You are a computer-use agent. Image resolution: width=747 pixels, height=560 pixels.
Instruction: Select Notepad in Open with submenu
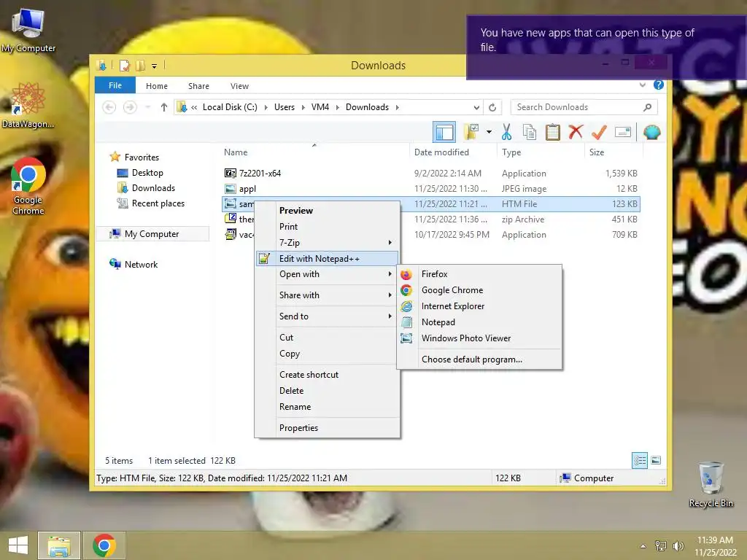pyautogui.click(x=479, y=322)
